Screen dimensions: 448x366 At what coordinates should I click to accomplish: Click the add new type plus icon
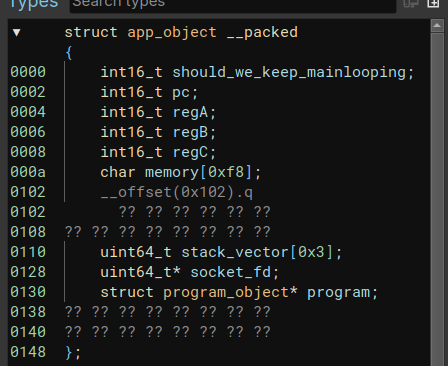click(x=433, y=3)
